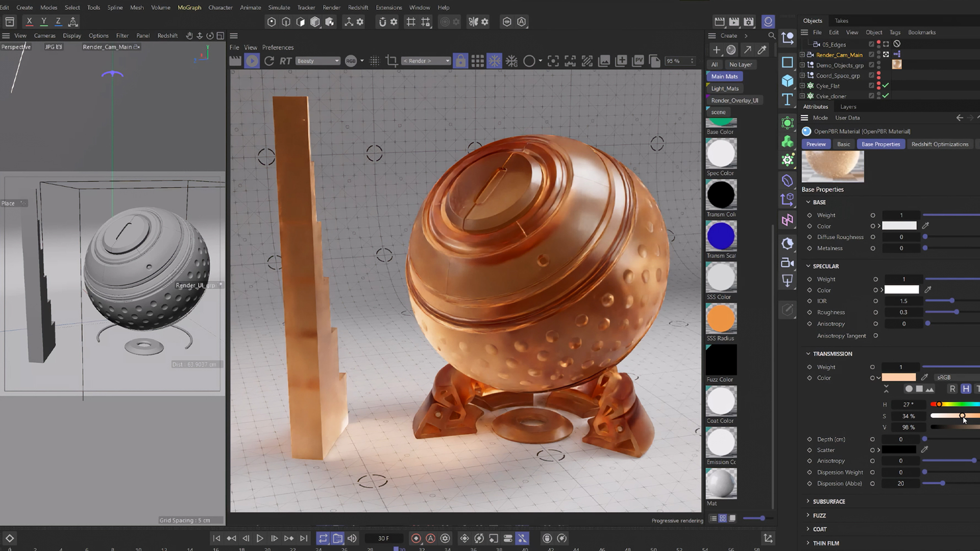Toggle render visibility dot next to 05_Edges
Image resolution: width=980 pixels, height=551 pixels.
(x=878, y=46)
